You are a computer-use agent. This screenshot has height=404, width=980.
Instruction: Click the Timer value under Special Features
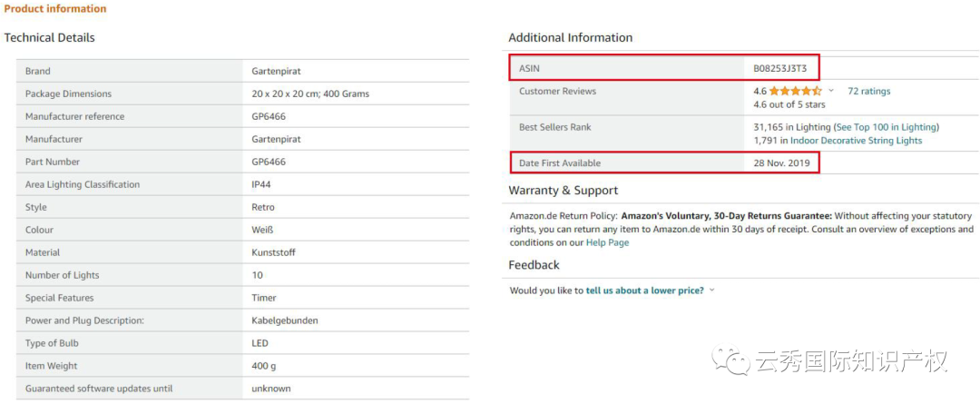(x=264, y=298)
